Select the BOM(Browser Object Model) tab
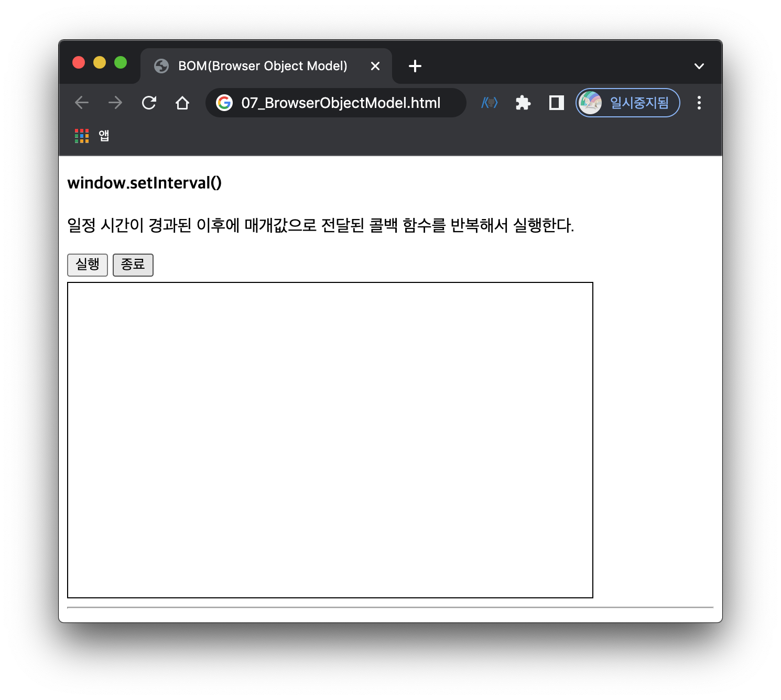The height and width of the screenshot is (700, 781). [266, 66]
